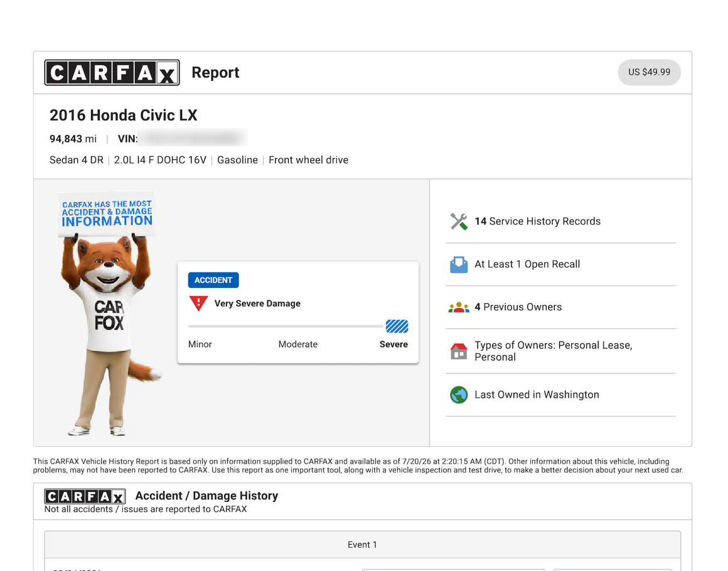The height and width of the screenshot is (571, 728).
Task: Click the wrench and screwdriver service history icon
Action: click(459, 221)
